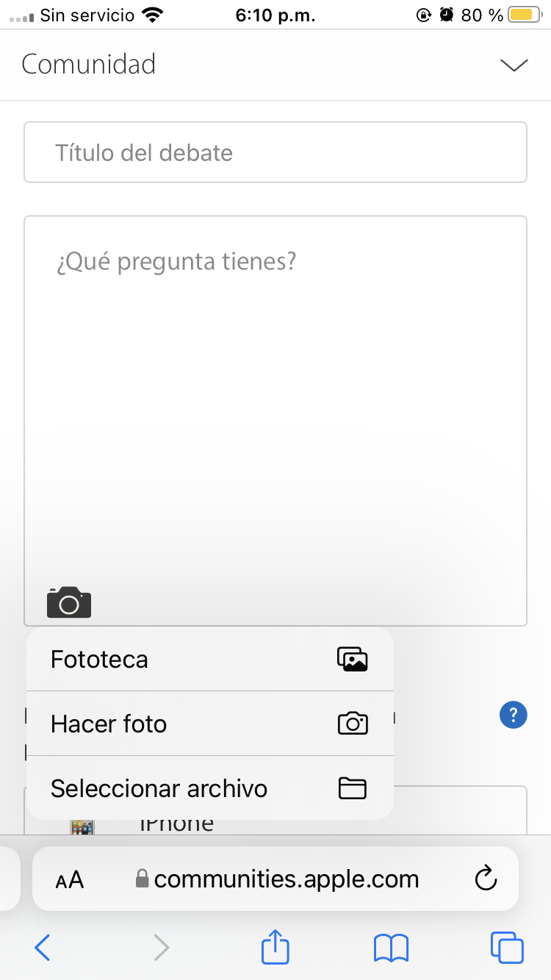This screenshot has width=551, height=980.
Task: Tap the Comunidad header title
Action: pos(89,65)
